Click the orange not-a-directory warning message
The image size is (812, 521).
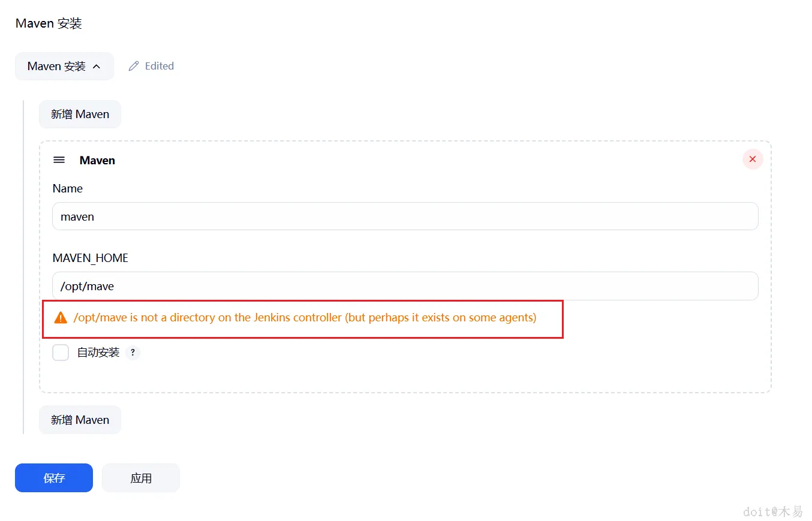305,318
